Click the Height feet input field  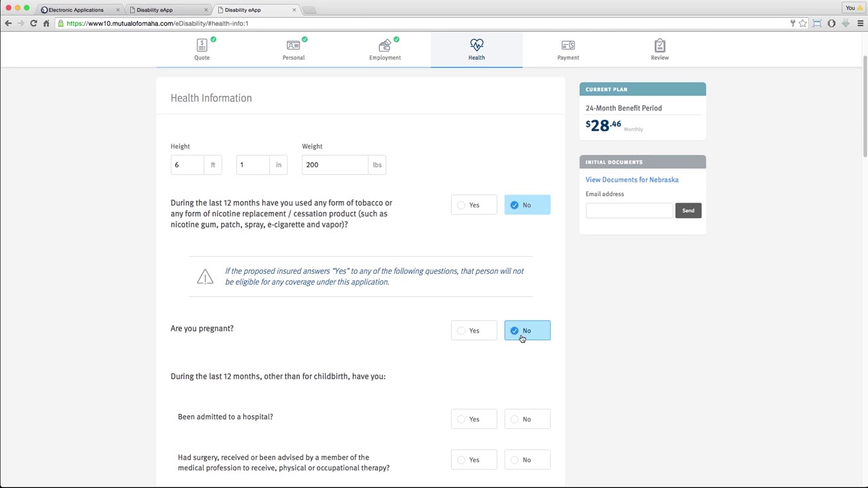[x=187, y=165]
